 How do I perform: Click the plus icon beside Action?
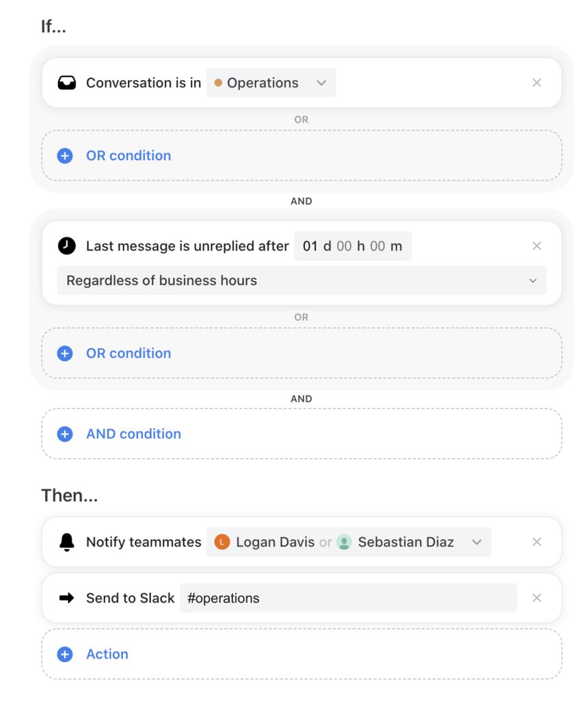pyautogui.click(x=65, y=654)
